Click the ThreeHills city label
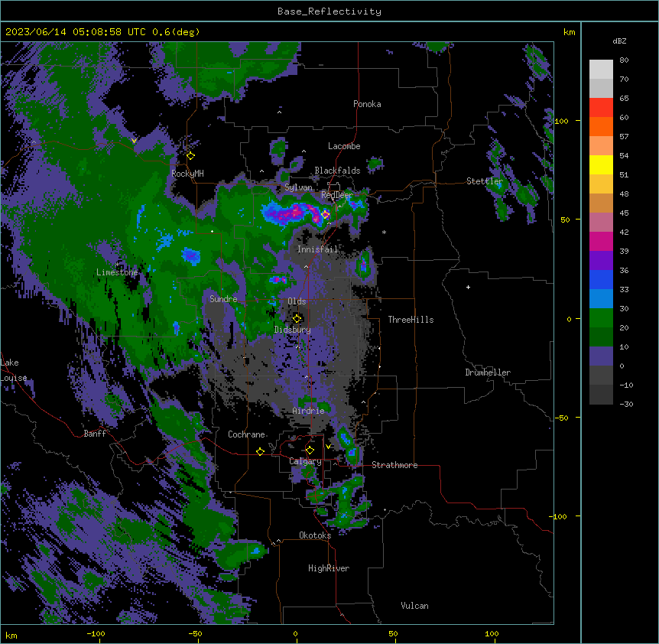Screen dimensions: 659x644 coord(411,320)
